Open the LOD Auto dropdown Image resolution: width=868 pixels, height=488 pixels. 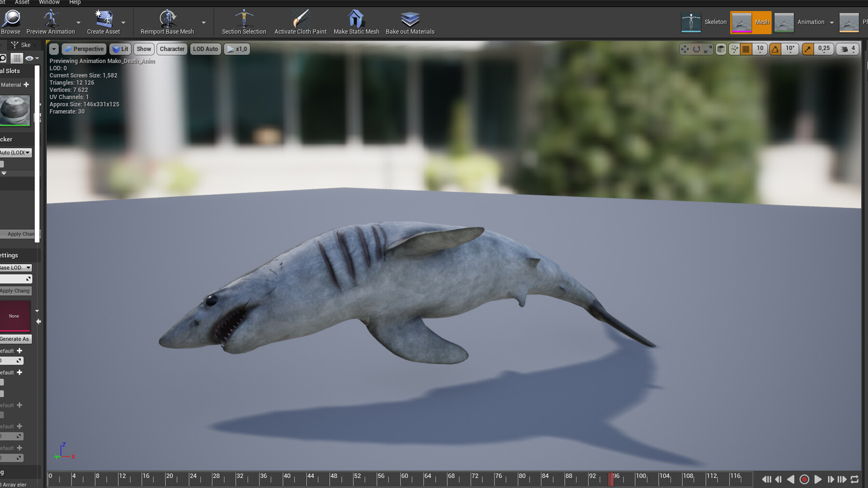click(205, 49)
